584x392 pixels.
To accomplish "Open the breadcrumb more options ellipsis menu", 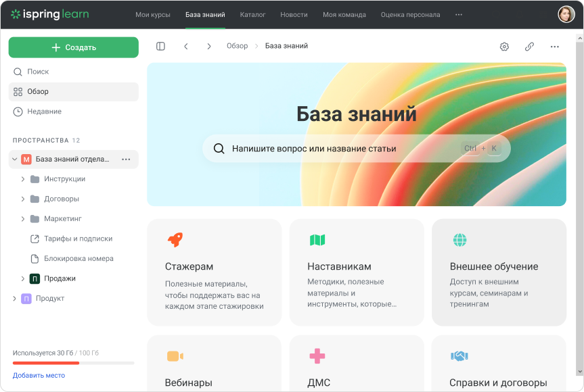I will (x=554, y=46).
